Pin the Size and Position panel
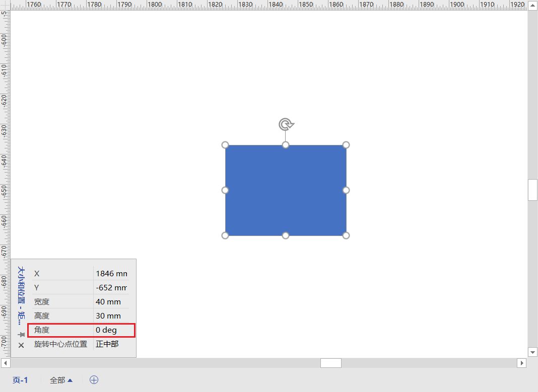The image size is (538, 392). [21, 335]
